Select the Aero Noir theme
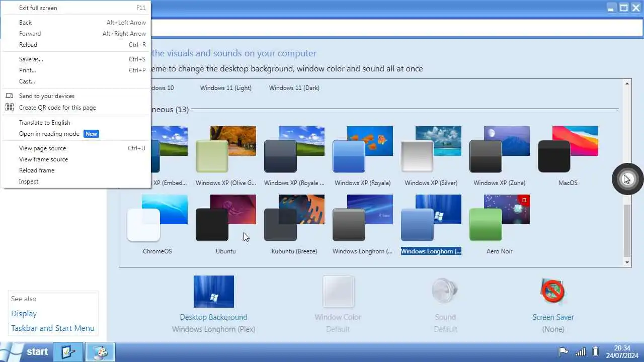This screenshot has height=362, width=644. tap(499, 224)
